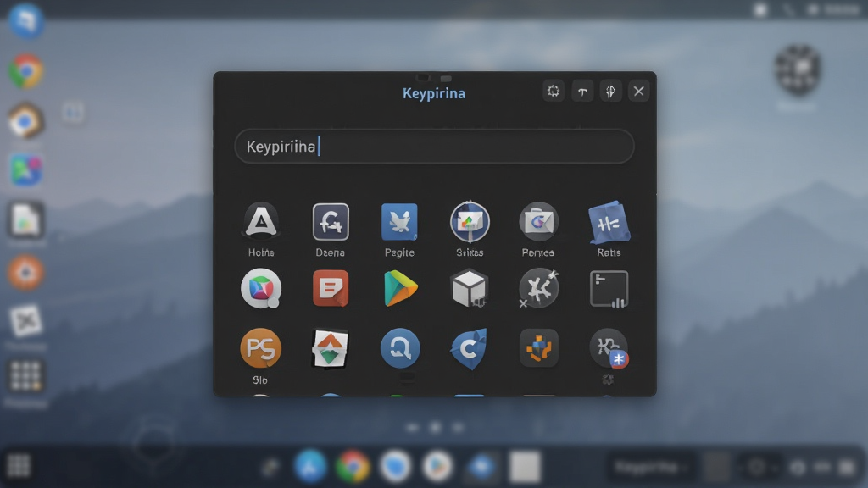Launch the terminal monitor app icon
This screenshot has height=488, width=868.
pos(609,288)
